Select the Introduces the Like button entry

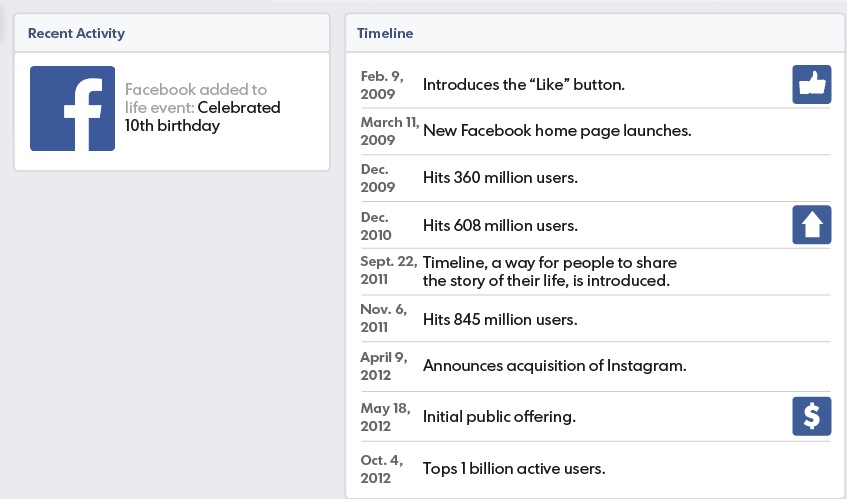(523, 85)
